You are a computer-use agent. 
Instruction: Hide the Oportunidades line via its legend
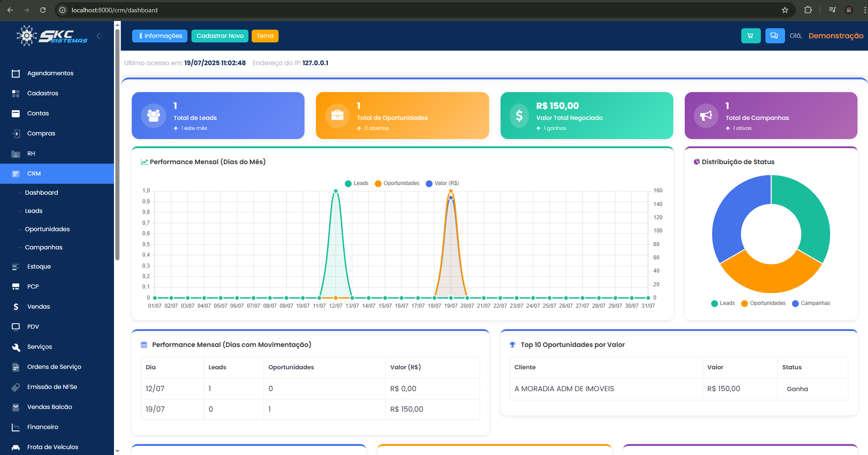click(x=397, y=183)
